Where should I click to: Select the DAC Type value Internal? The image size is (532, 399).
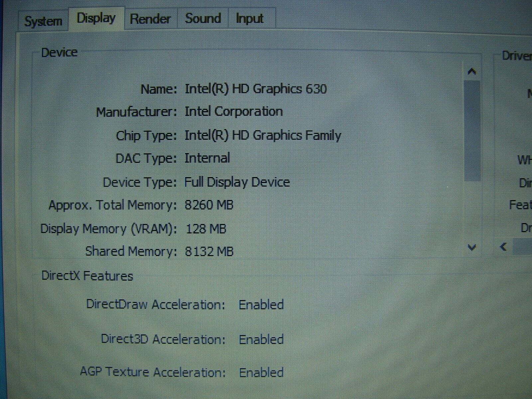click(x=207, y=158)
